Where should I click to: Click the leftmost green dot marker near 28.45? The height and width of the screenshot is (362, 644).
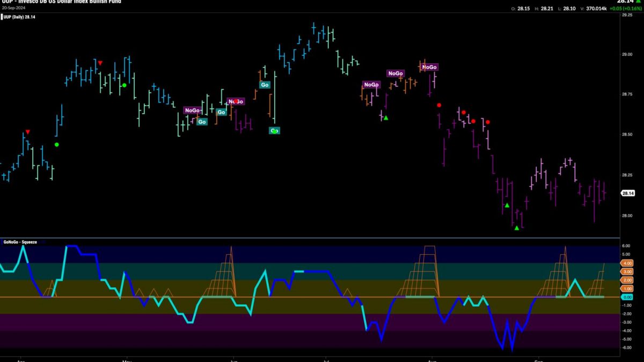(57, 145)
